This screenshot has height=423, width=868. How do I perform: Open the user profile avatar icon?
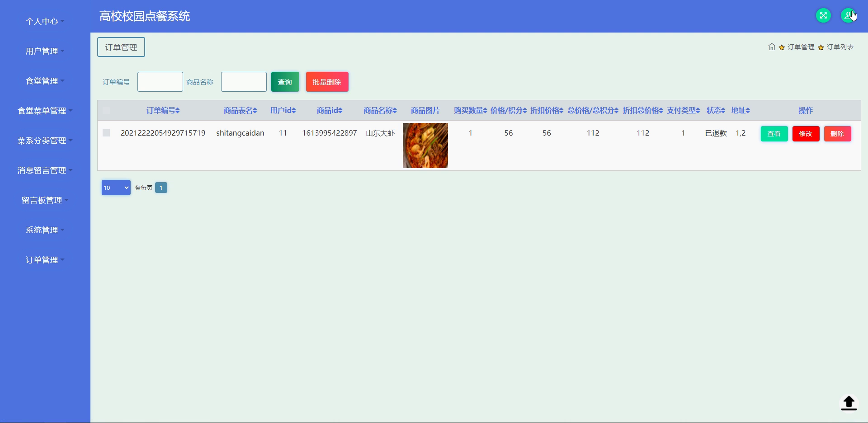[848, 15]
